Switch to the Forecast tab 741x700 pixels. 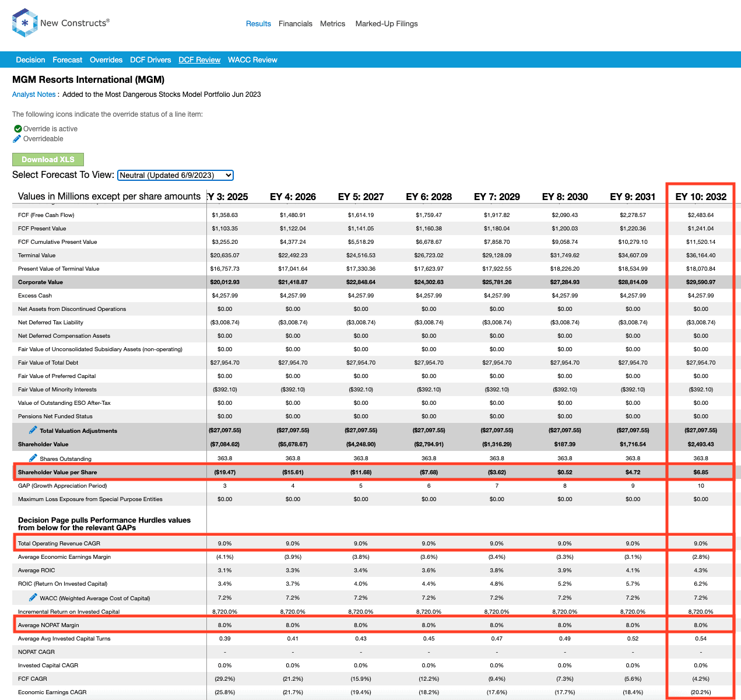pyautogui.click(x=68, y=60)
